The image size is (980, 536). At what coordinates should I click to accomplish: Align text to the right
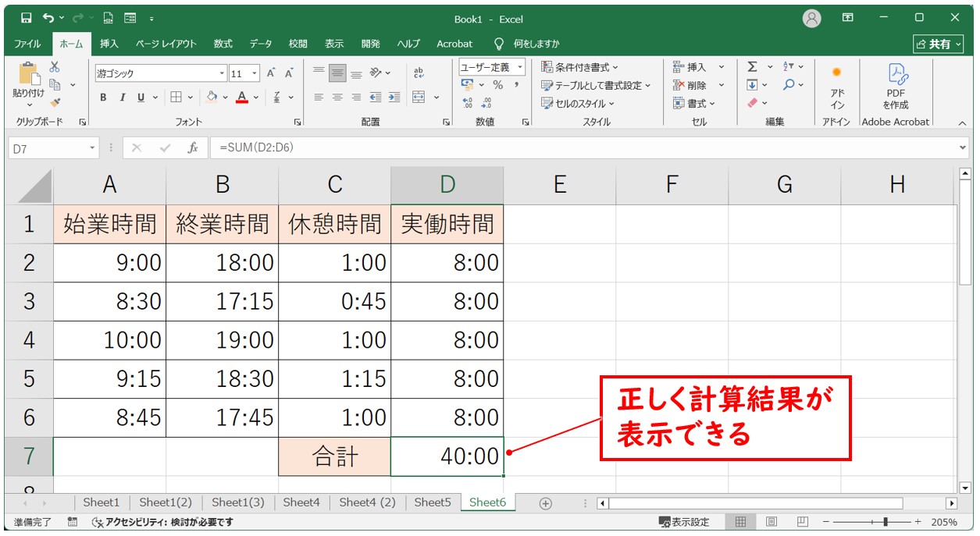click(x=356, y=98)
